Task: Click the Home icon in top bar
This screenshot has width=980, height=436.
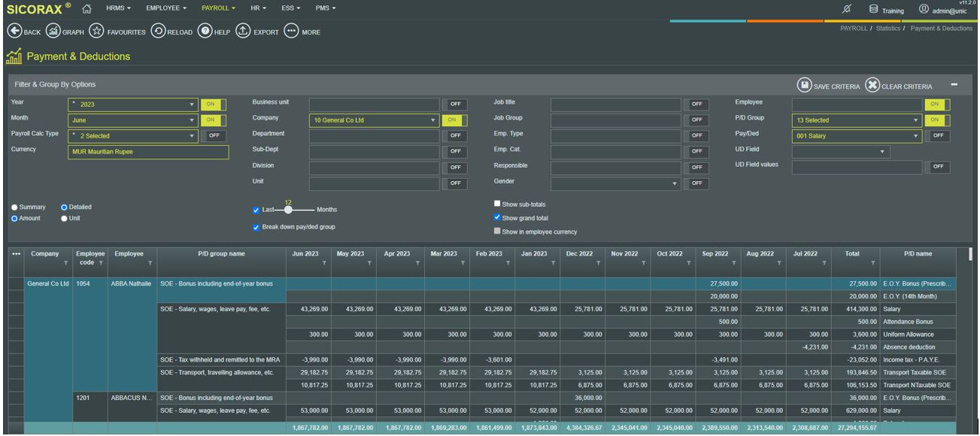Action: (x=87, y=8)
